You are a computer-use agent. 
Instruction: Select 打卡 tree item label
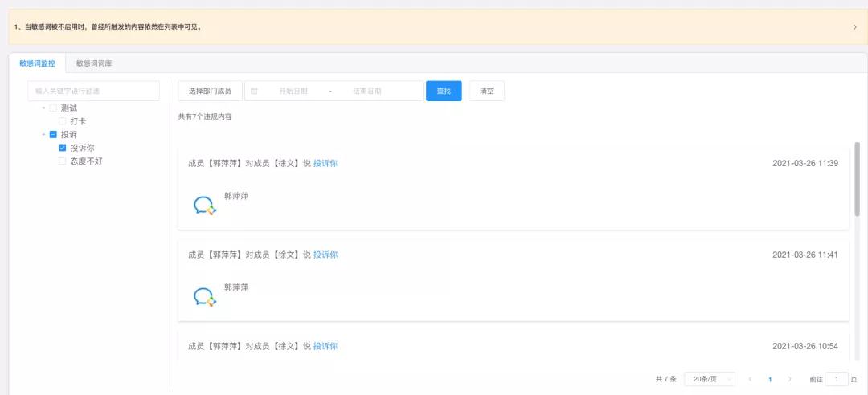[78, 121]
